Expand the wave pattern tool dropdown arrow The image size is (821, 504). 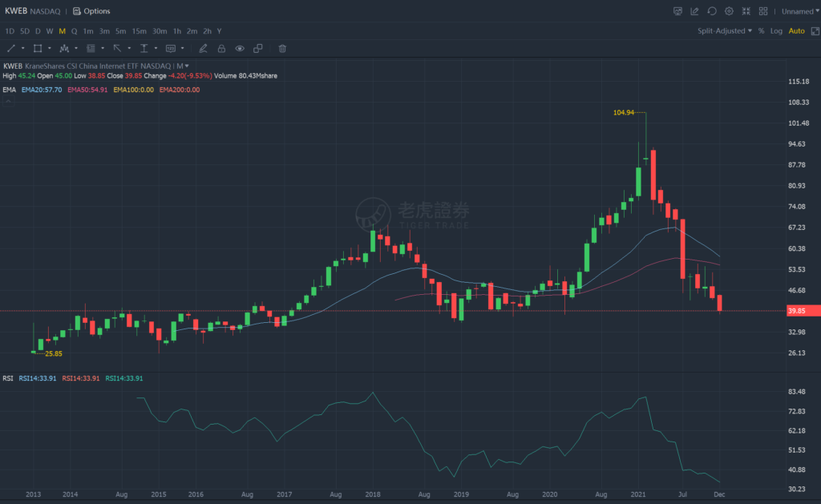coord(76,48)
